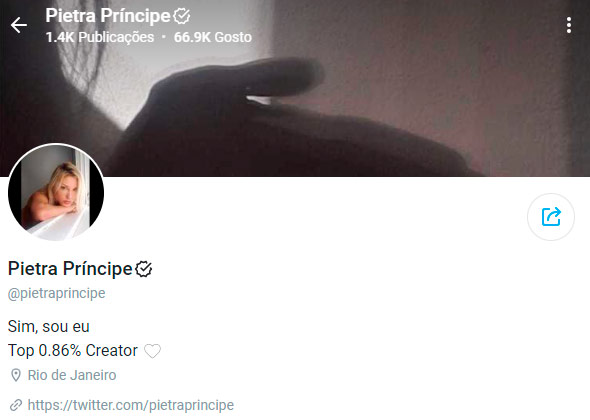Screen dimensions: 590x420
Task: Select the 1.4K Publicações counter
Action: (x=100, y=37)
